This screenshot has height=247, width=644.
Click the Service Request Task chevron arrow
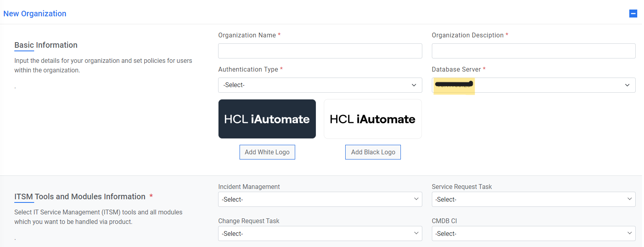click(630, 199)
